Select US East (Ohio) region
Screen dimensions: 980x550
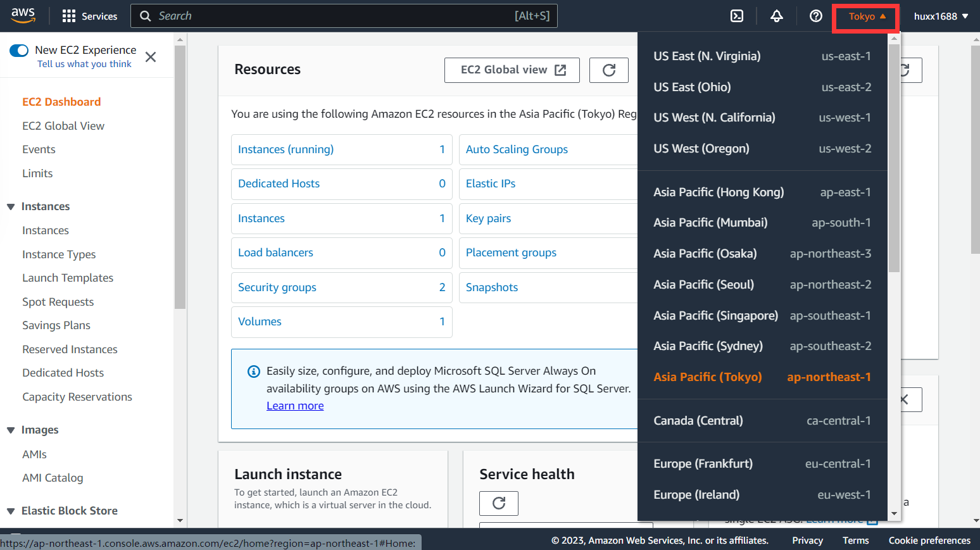point(762,87)
